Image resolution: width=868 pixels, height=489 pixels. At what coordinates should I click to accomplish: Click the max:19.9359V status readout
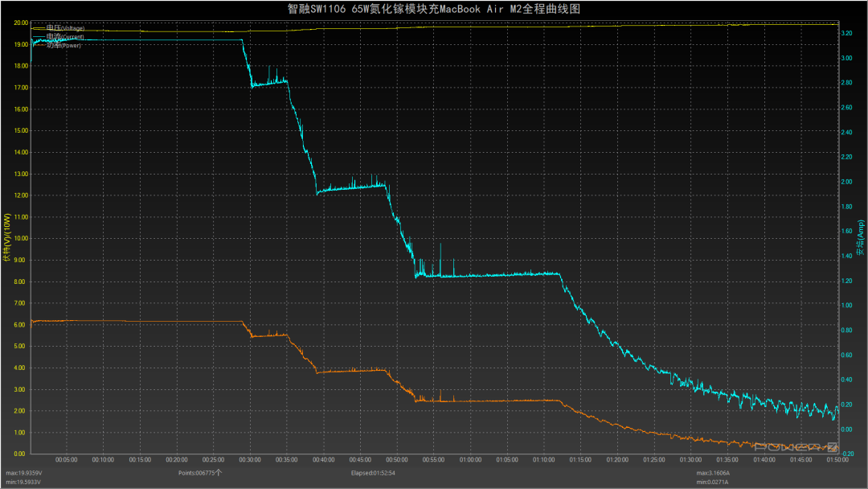click(x=24, y=474)
